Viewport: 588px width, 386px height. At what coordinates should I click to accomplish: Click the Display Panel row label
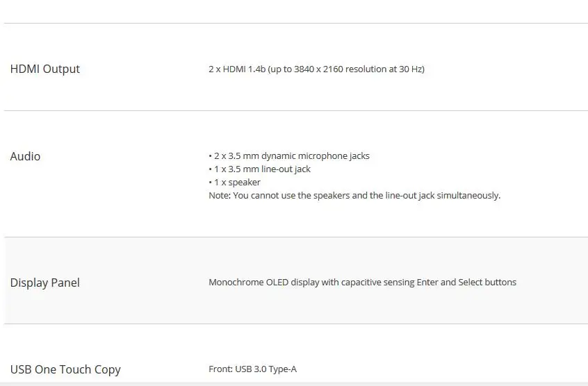[45, 283]
